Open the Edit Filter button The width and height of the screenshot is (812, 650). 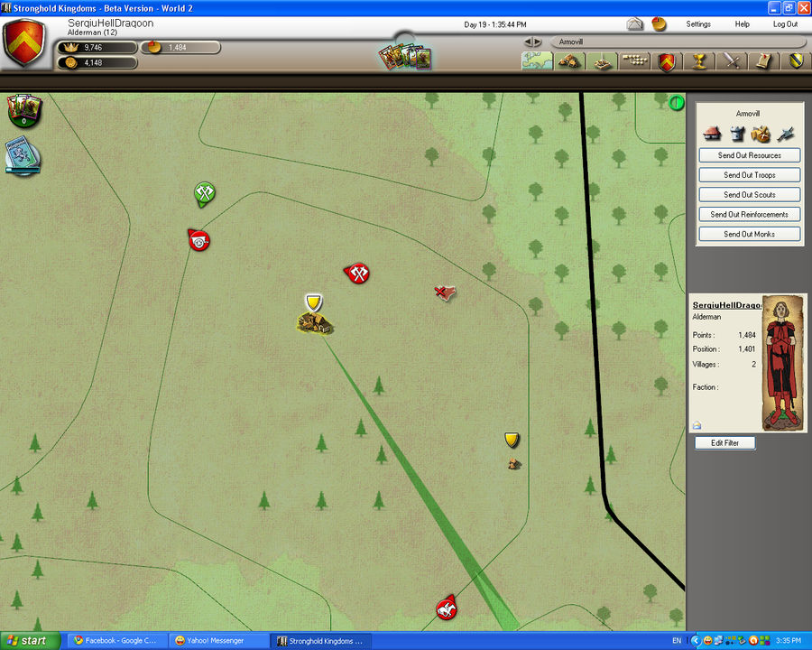coord(725,442)
